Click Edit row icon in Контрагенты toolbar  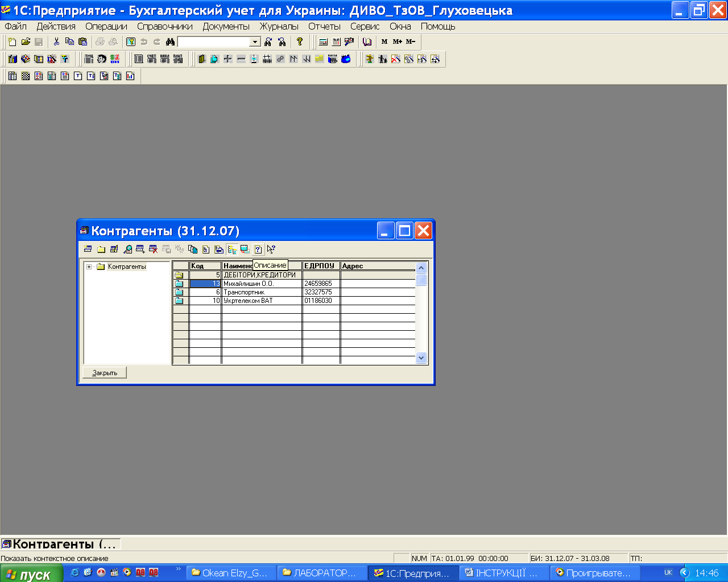[x=114, y=250]
